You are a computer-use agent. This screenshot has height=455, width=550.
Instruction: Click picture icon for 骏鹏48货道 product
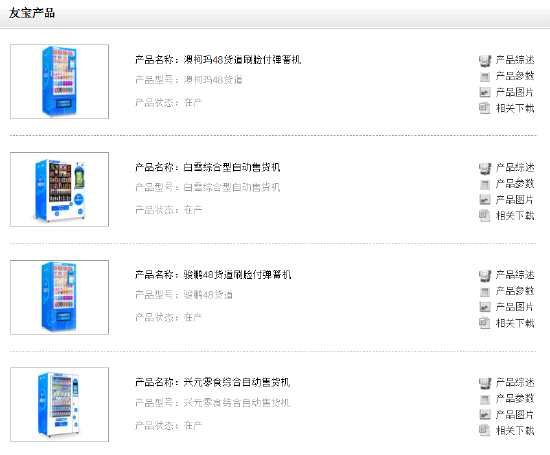pyautogui.click(x=485, y=307)
